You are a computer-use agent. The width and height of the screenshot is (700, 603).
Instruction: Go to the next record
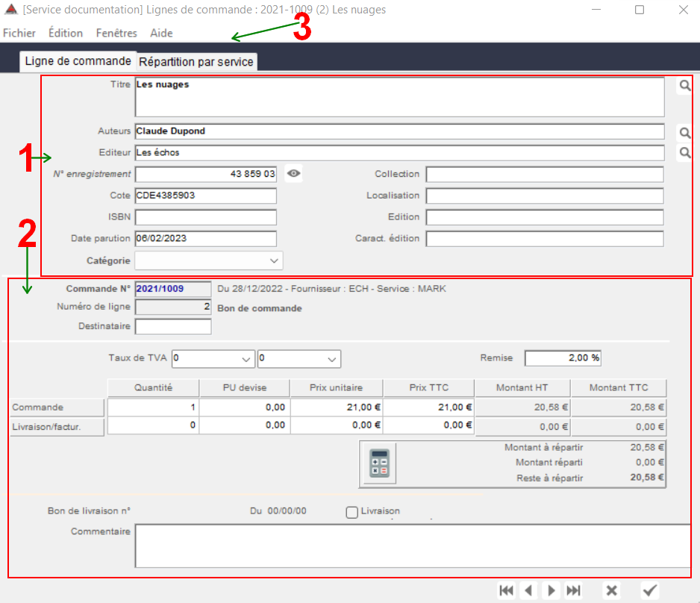click(x=551, y=590)
